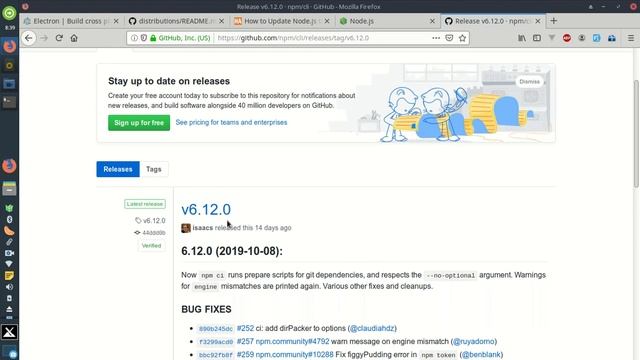The height and width of the screenshot is (360, 640).
Task: Dismiss the releases banner
Action: (x=529, y=82)
